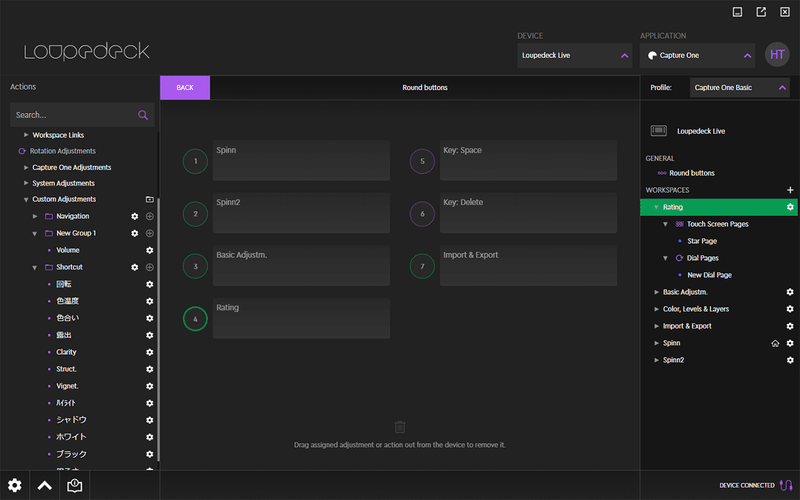Open gear for Color, Levels & Layers

(x=790, y=309)
